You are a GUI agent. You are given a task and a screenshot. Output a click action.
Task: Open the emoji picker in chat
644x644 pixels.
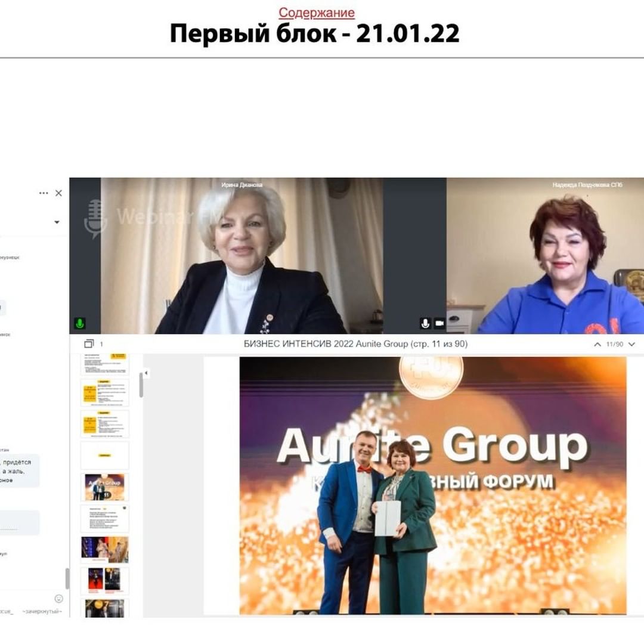point(58,599)
